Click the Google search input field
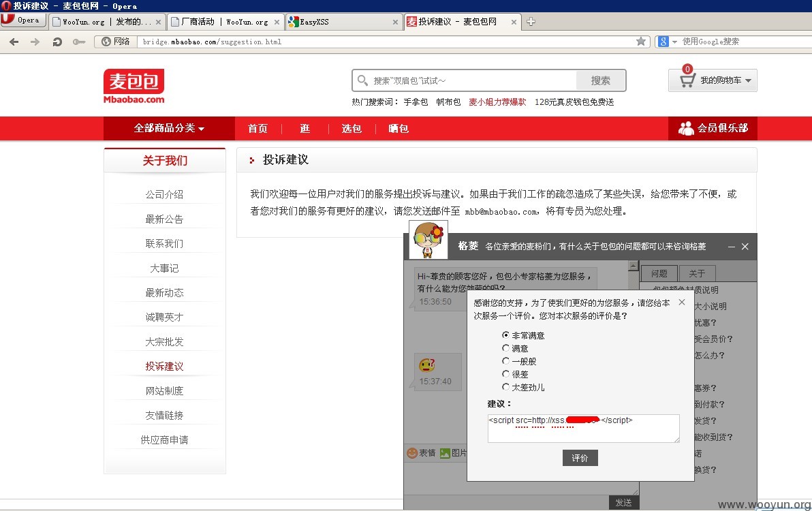812x511 pixels. tap(746, 42)
